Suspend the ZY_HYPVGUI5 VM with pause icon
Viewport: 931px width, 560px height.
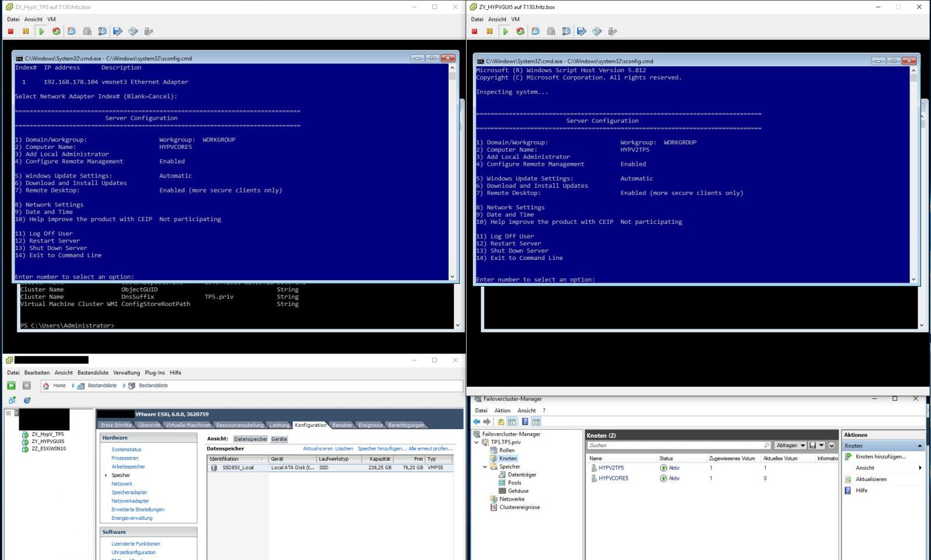click(489, 31)
